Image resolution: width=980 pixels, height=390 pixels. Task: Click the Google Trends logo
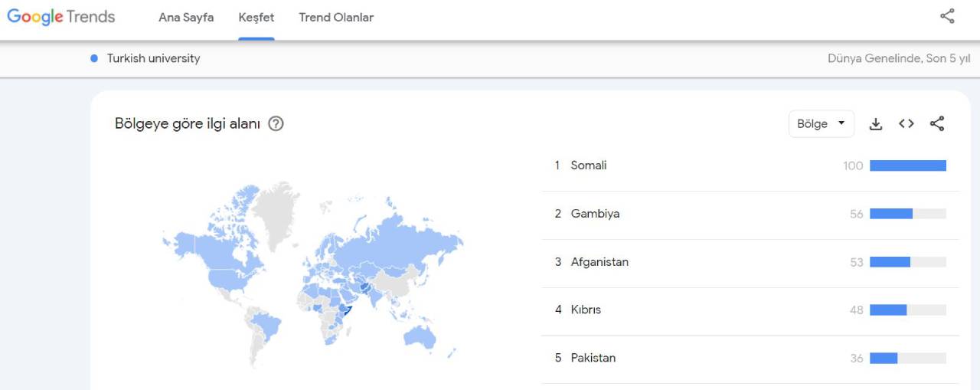click(x=61, y=17)
